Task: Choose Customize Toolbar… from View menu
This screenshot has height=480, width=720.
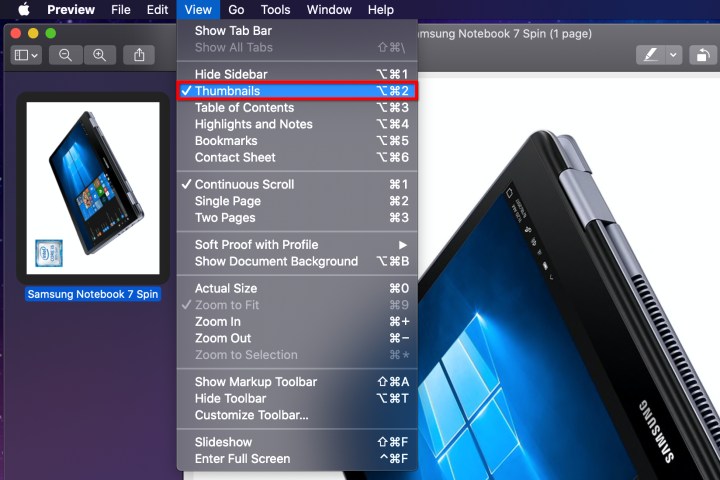Action: tap(297, 415)
